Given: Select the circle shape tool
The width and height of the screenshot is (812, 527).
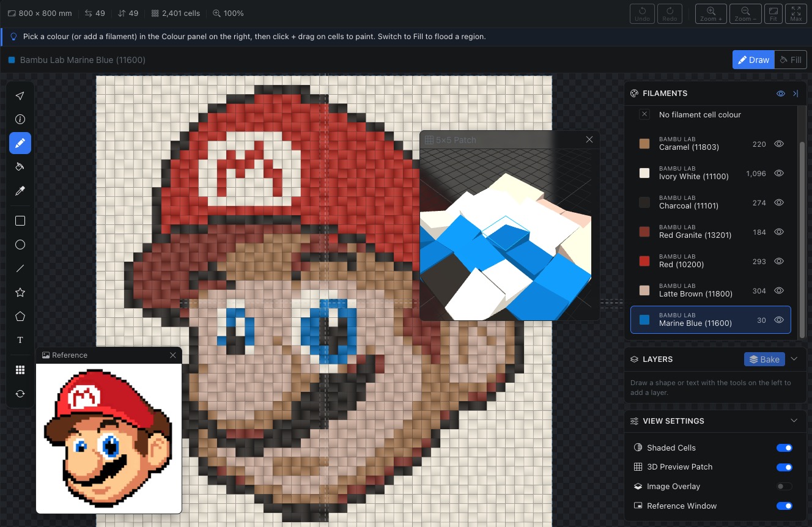Looking at the screenshot, I should tap(20, 245).
